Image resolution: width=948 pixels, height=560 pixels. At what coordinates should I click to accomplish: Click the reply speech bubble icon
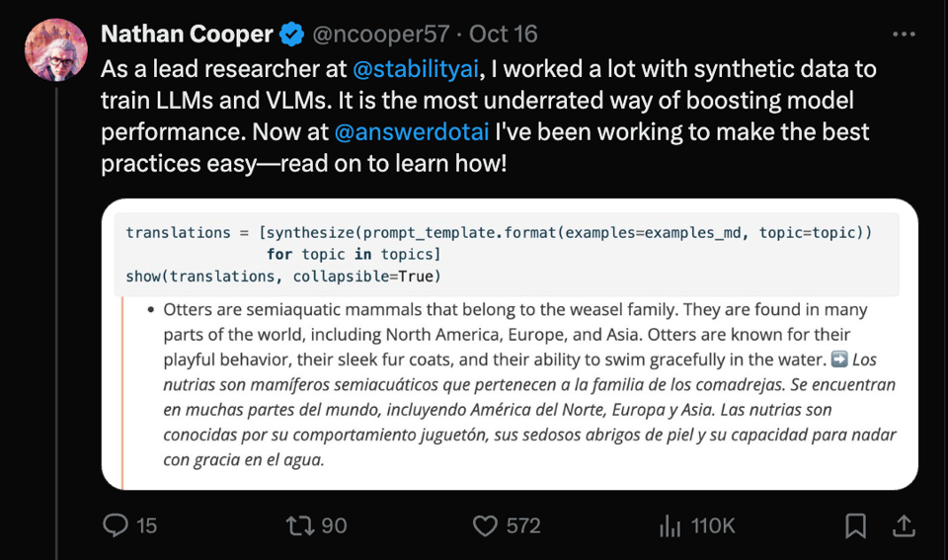[116, 525]
